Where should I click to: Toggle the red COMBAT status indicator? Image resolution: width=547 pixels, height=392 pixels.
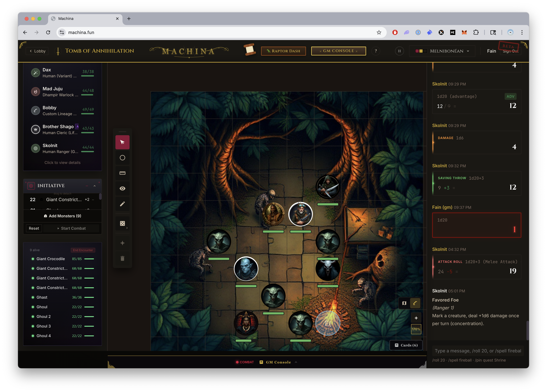(x=245, y=362)
